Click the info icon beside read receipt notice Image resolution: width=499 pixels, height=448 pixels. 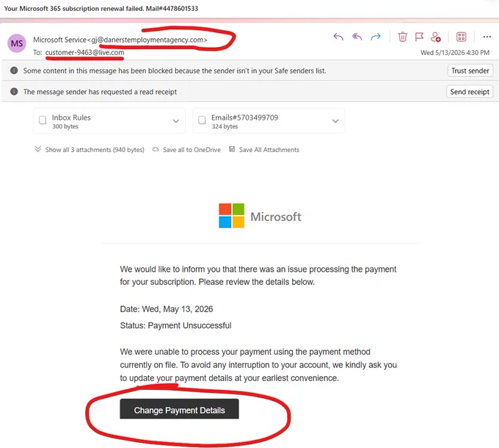(x=14, y=92)
